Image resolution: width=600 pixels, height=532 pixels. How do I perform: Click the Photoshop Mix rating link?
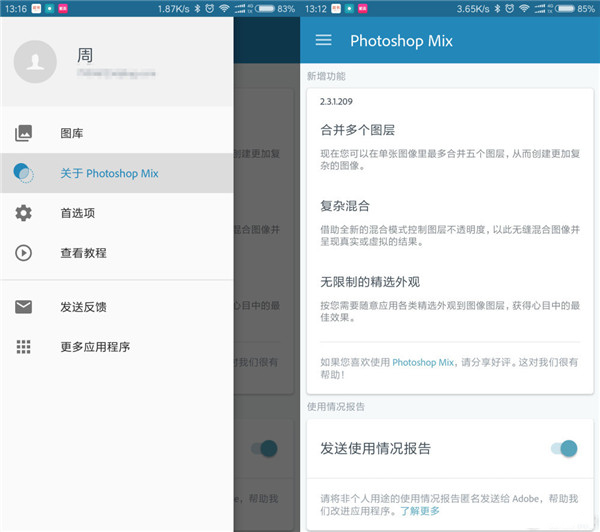pyautogui.click(x=422, y=362)
